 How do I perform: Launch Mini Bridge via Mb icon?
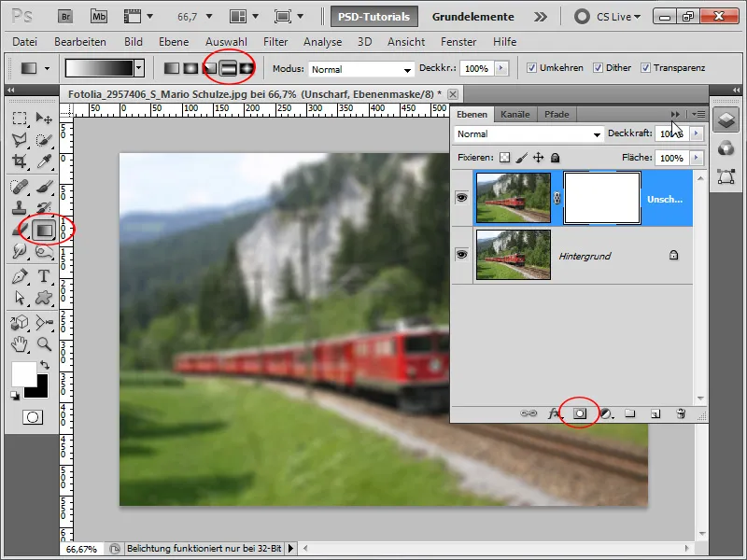[99, 17]
